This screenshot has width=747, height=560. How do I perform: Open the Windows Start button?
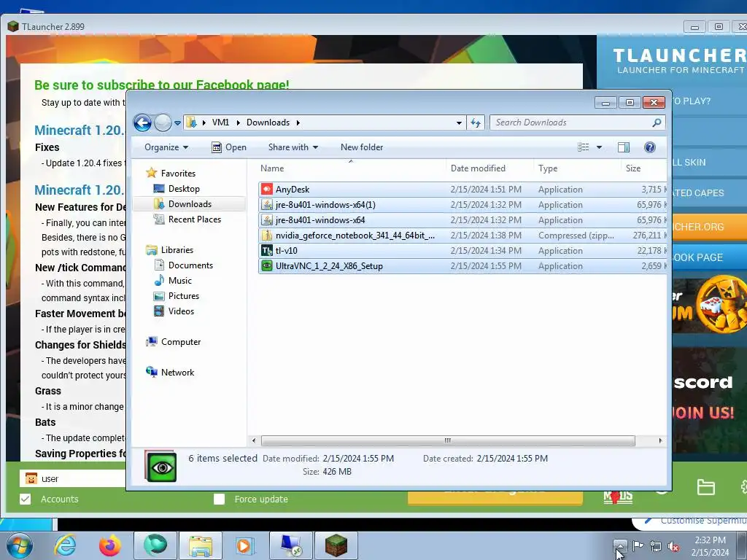point(20,545)
